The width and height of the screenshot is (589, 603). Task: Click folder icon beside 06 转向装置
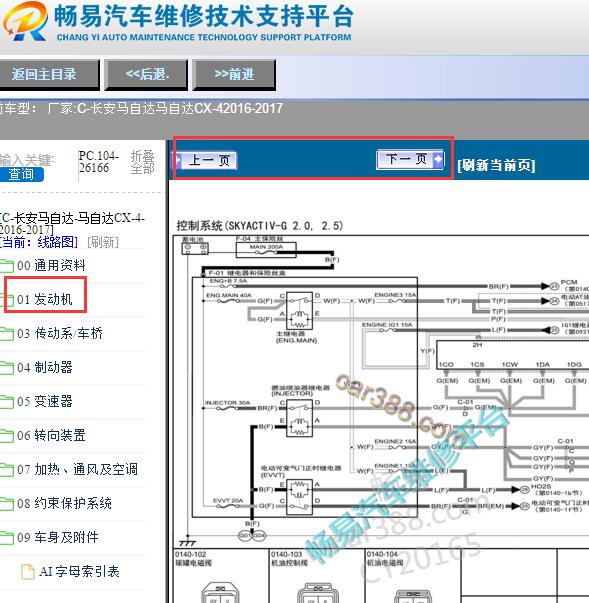pyautogui.click(x=7, y=436)
